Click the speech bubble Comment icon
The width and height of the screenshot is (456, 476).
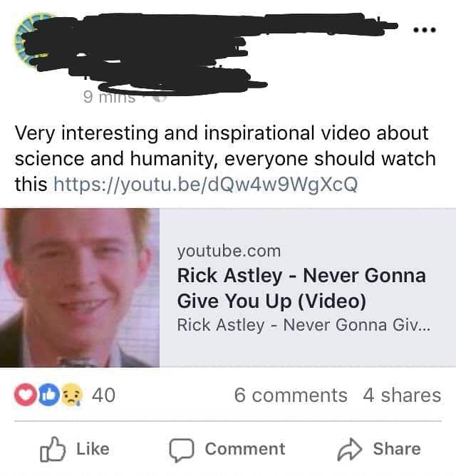[x=182, y=450]
